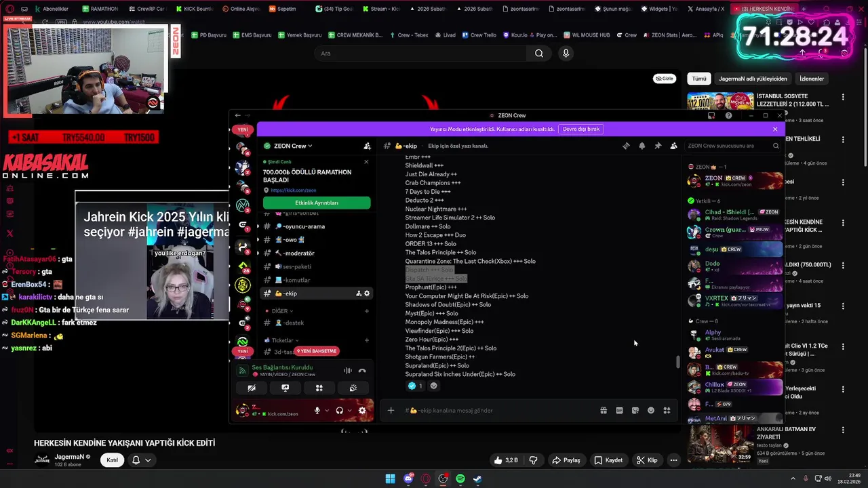The image size is (868, 488).
Task: Open the GIF picker in message bar
Action: pyautogui.click(x=619, y=410)
